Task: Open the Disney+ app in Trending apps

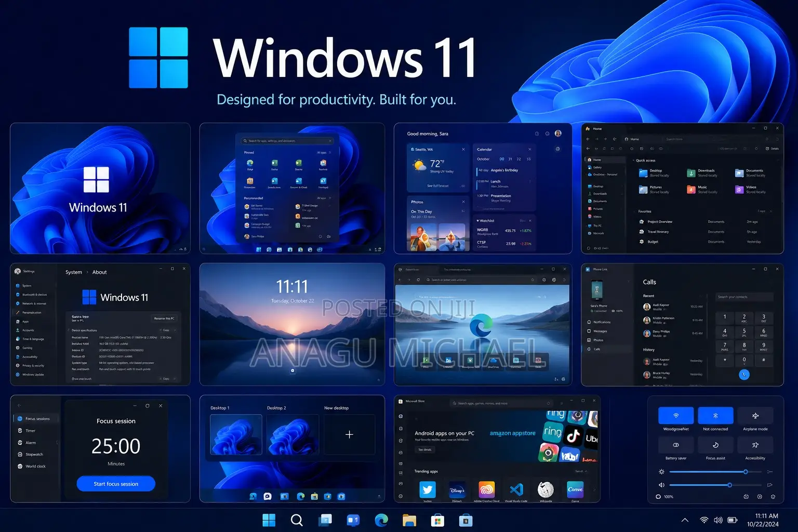Action: (457, 489)
